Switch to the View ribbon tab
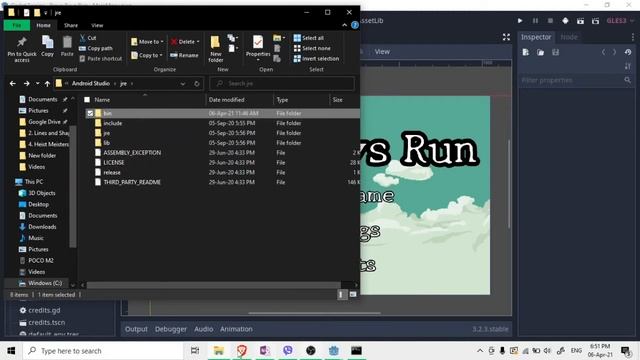The width and height of the screenshot is (640, 360). coord(97,25)
